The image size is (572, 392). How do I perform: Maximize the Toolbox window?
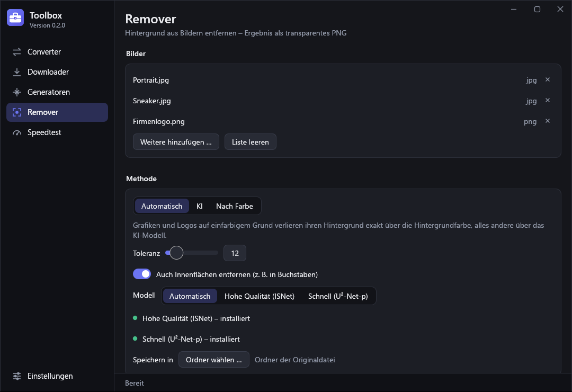coord(537,9)
